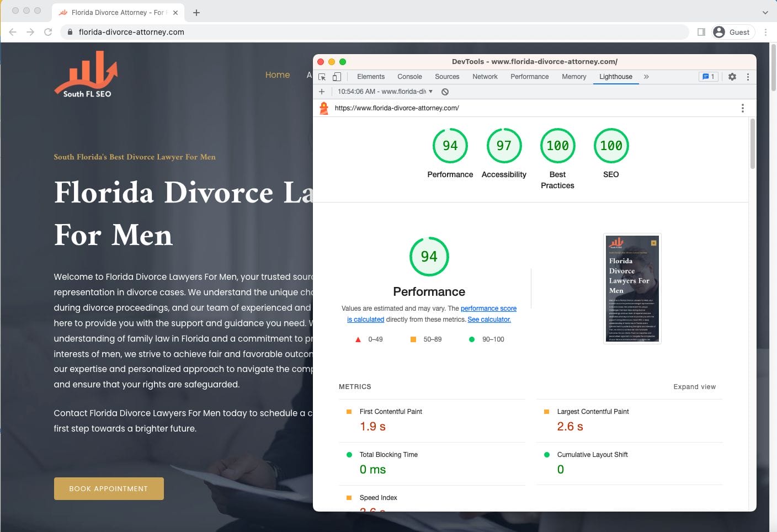Open DevTools customize three-dot menu
Screen dimensions: 777x532
[748, 77]
